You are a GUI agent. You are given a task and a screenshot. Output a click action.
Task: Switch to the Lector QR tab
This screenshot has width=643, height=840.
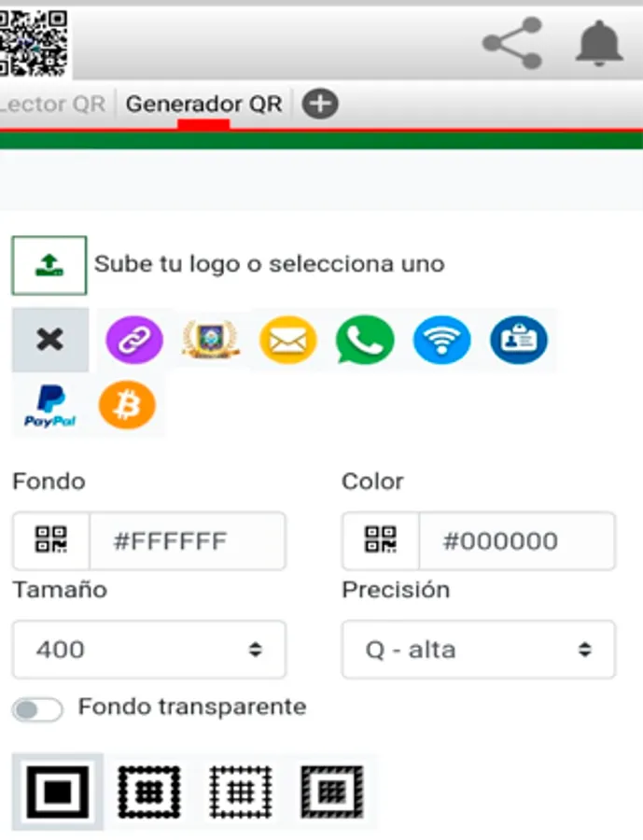point(53,105)
